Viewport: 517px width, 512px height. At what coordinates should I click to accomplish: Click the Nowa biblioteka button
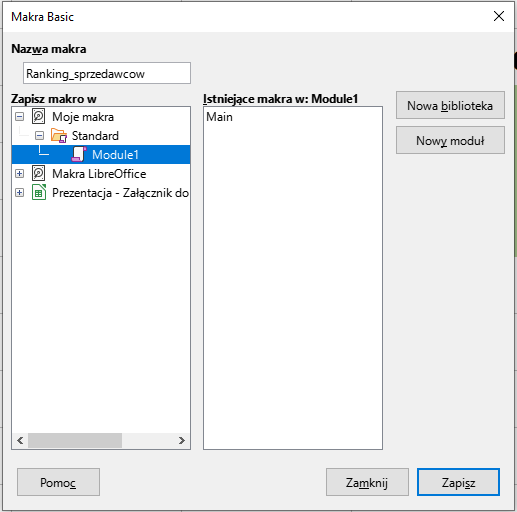click(450, 105)
